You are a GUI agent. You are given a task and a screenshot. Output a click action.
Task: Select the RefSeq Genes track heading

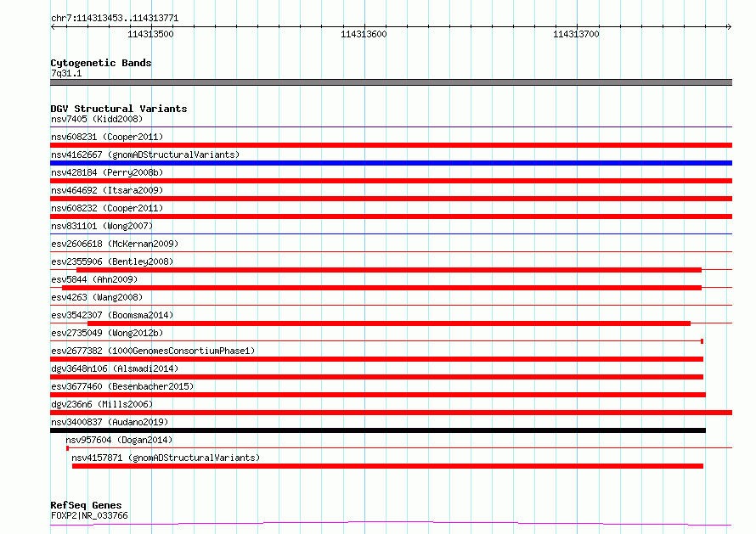coord(86,505)
